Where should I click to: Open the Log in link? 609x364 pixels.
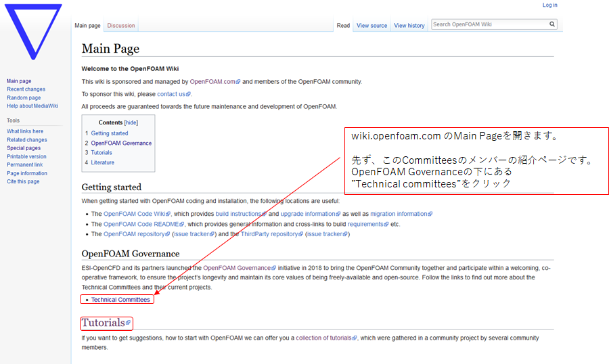[x=549, y=5]
